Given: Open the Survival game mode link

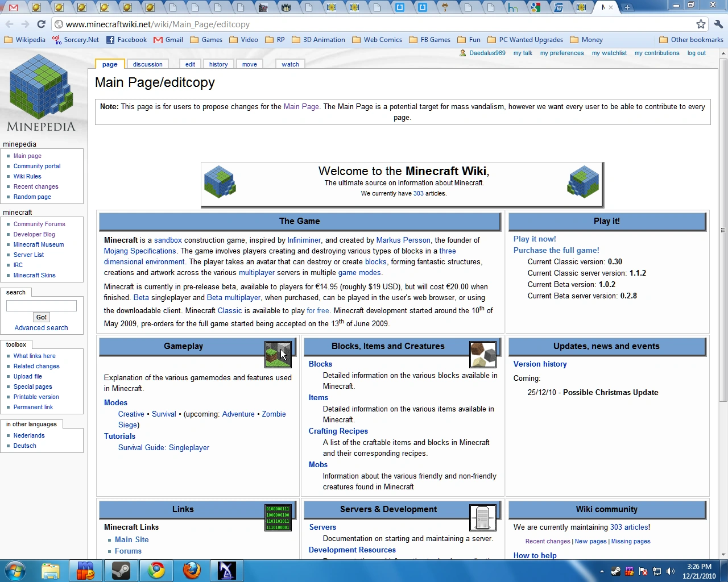Looking at the screenshot, I should 164,414.
